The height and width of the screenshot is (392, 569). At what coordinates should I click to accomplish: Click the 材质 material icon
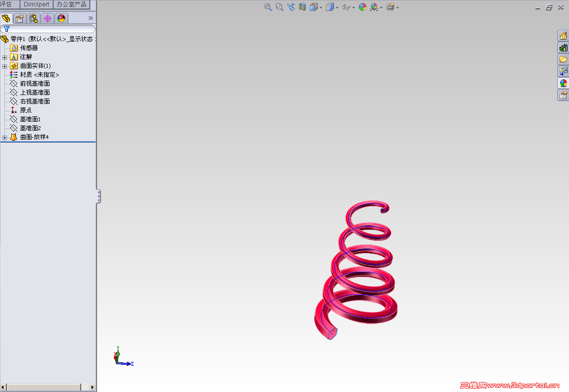pos(14,75)
